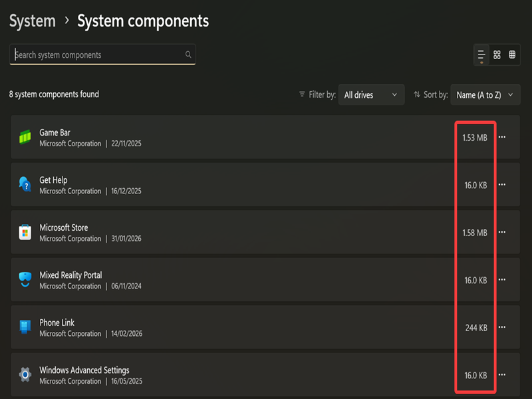Screen dimensions: 532x399
Task: Click the date 31/01/2026
Action: (x=126, y=239)
